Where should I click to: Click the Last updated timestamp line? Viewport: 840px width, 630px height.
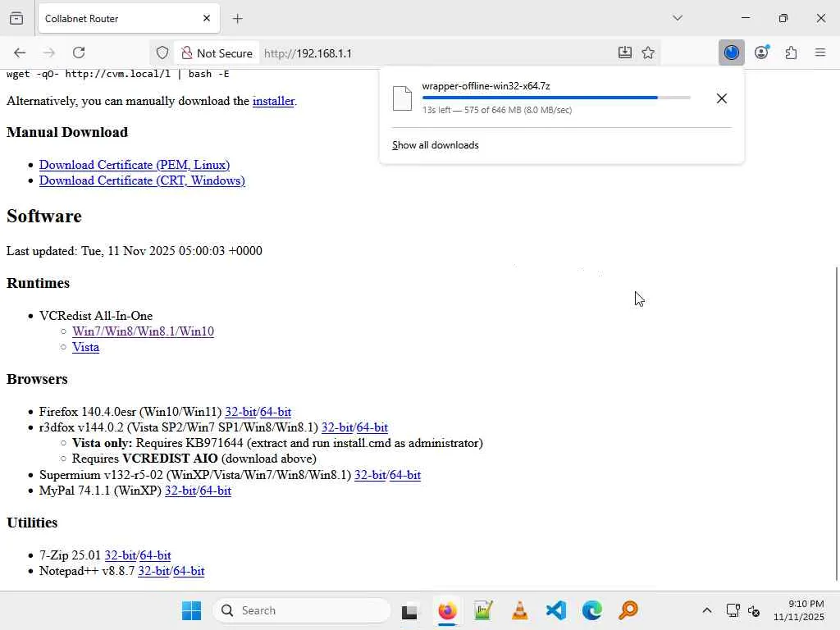(x=135, y=251)
